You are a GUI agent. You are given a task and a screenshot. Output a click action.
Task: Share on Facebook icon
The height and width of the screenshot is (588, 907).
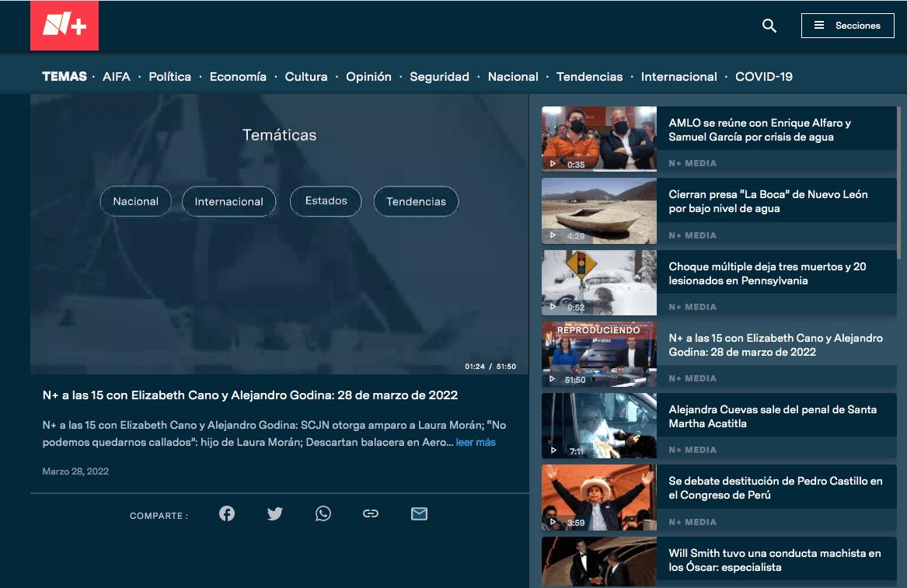pyautogui.click(x=227, y=513)
